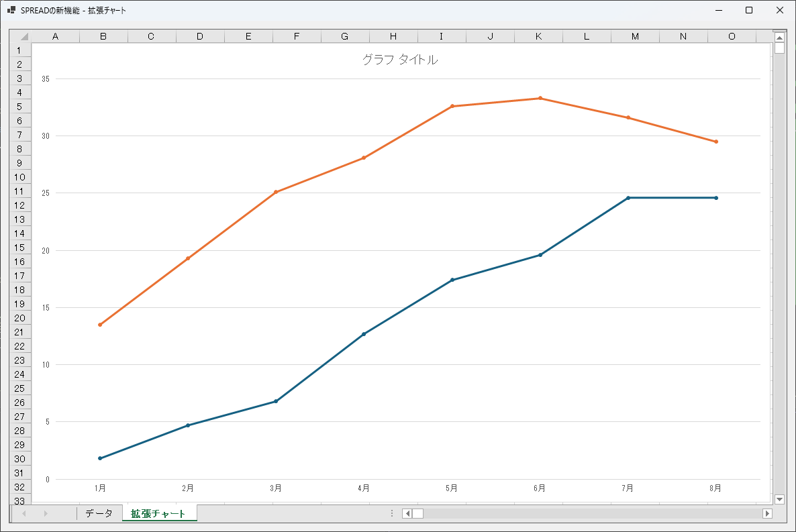796x532 pixels.
Task: Click the blue series point at 1月
Action: tap(100, 458)
